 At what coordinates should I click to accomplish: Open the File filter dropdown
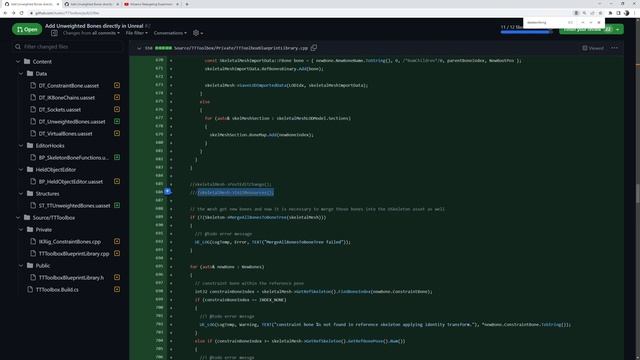coord(137,33)
